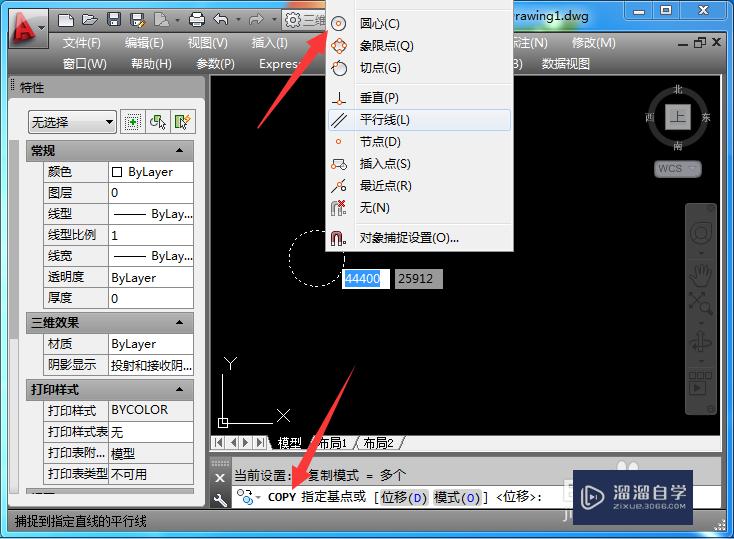Screen dimensions: 734x539
Task: Choose the Nearest (最近点) snap option
Action: point(419,186)
